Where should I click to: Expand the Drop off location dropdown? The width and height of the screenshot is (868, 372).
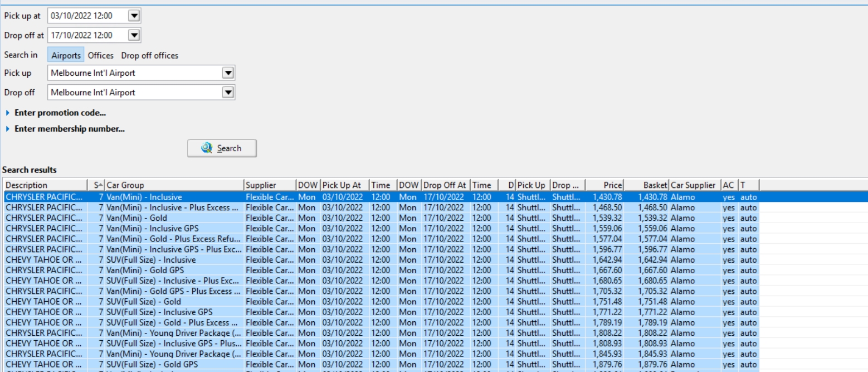pos(227,93)
